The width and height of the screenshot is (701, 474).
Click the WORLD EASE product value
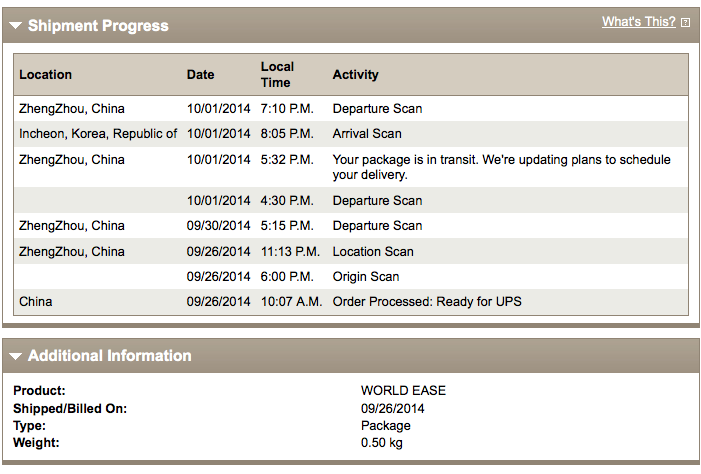(x=403, y=390)
